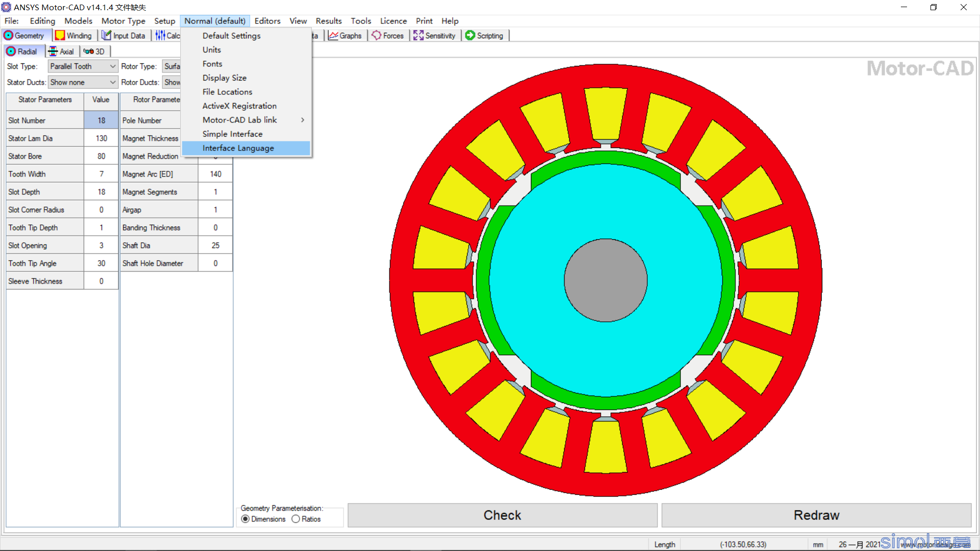The image size is (980, 551).
Task: Click the Redraw button
Action: (816, 515)
